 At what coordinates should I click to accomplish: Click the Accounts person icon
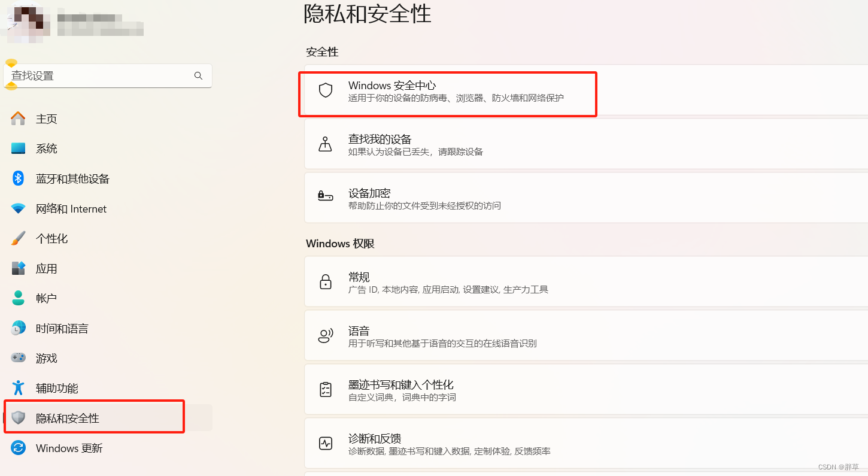(18, 298)
